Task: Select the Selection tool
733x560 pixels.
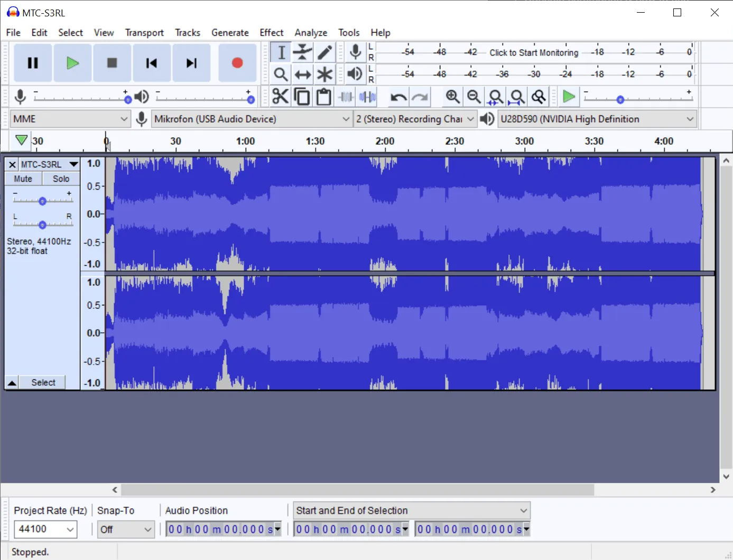Action: click(x=281, y=52)
